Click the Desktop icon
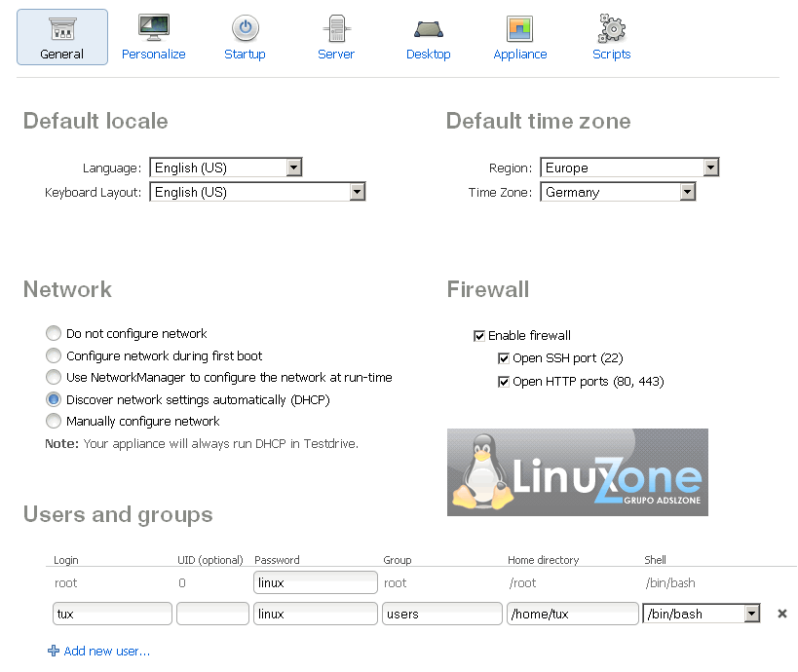Viewport: 798px width, 672px height. point(429,29)
